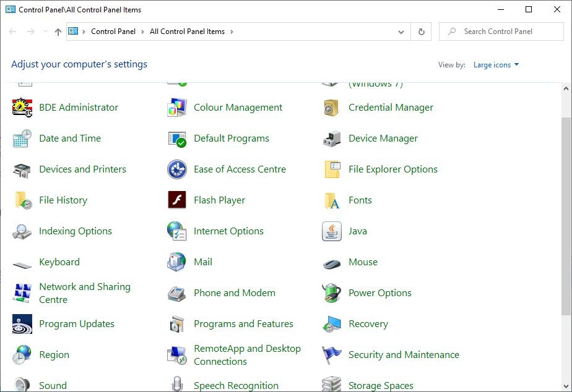Open the Java coffee cup icon
This screenshot has width=572, height=392.
(332, 231)
